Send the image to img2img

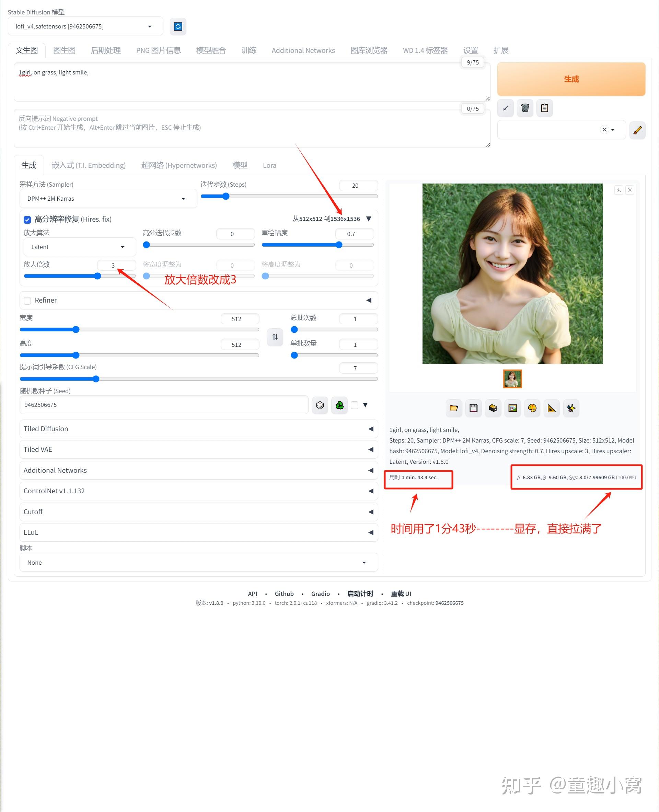click(x=512, y=408)
